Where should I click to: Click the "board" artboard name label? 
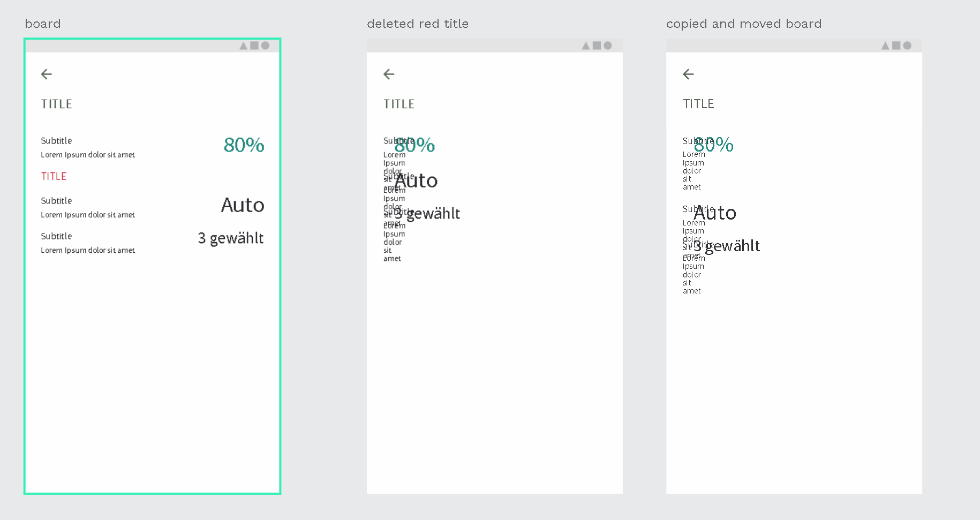coord(43,24)
